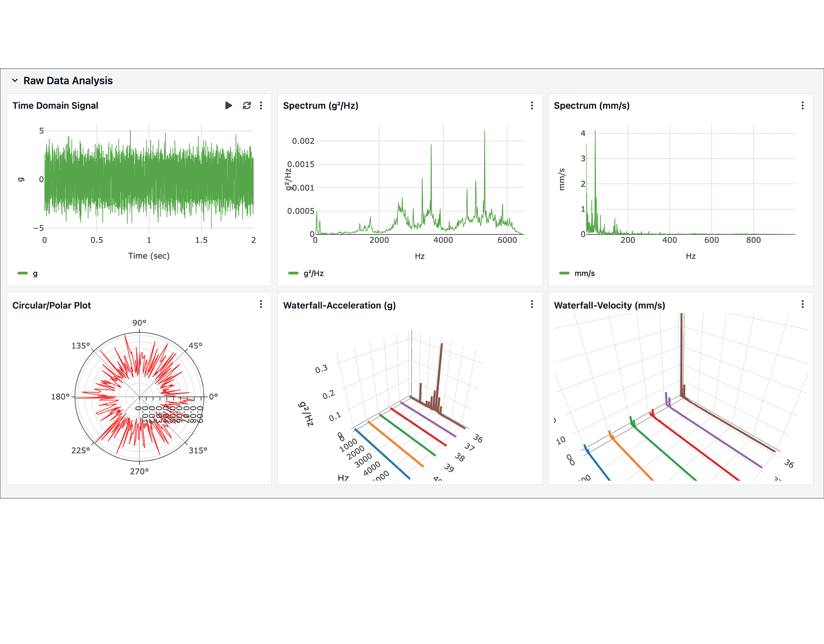Viewport: 824px width, 644px height.
Task: Open Spectrum (g²/Hz) panel kebab menu
Action: coord(532,106)
